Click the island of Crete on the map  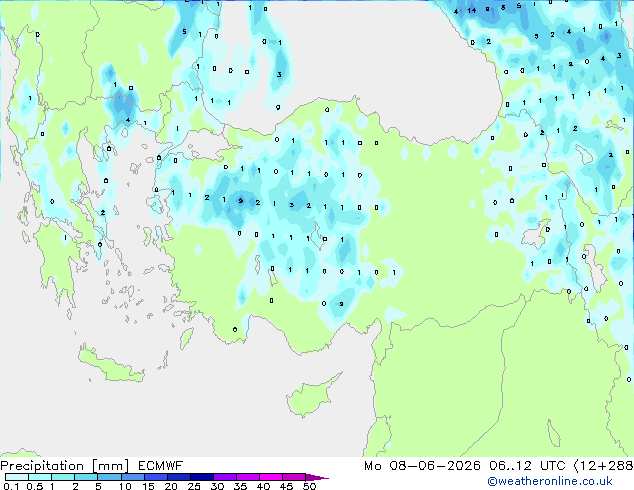point(111,364)
